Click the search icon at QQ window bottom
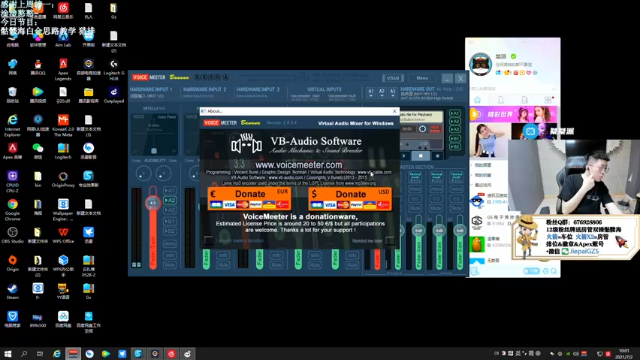This screenshot has height=360, width=640. pyautogui.click(x=553, y=271)
